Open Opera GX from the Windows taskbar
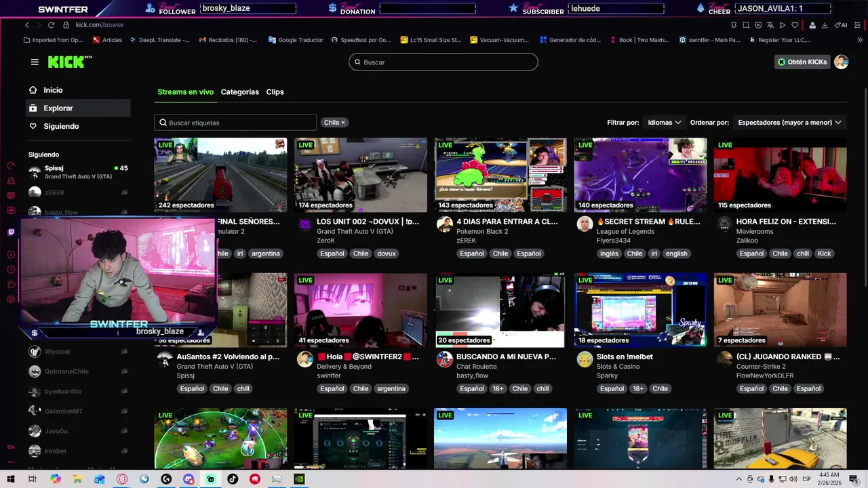868x488 pixels. (x=122, y=479)
